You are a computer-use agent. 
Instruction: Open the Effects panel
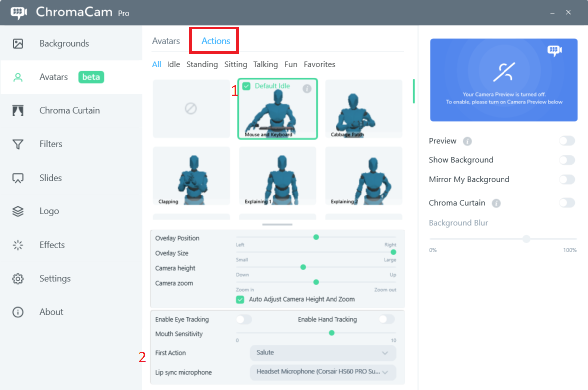pyautogui.click(x=52, y=245)
